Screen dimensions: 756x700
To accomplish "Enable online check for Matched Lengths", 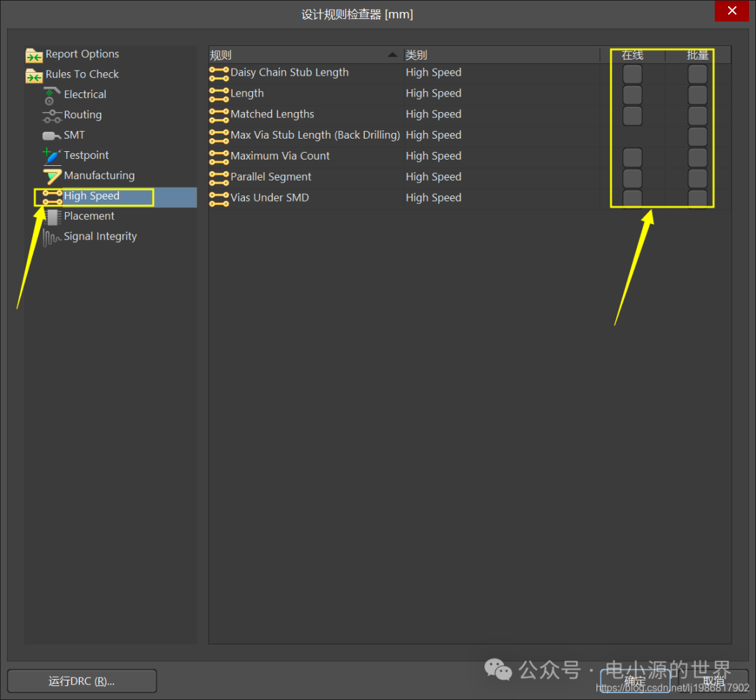I will (x=632, y=115).
